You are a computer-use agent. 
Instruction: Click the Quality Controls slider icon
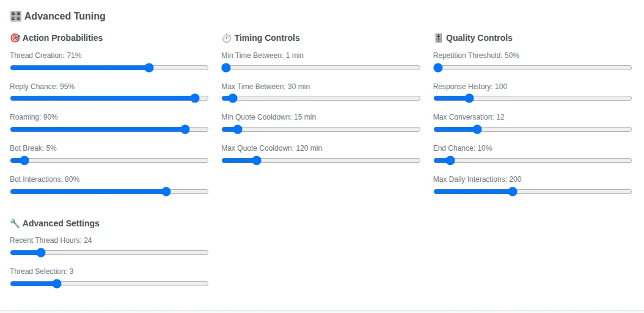pos(438,38)
